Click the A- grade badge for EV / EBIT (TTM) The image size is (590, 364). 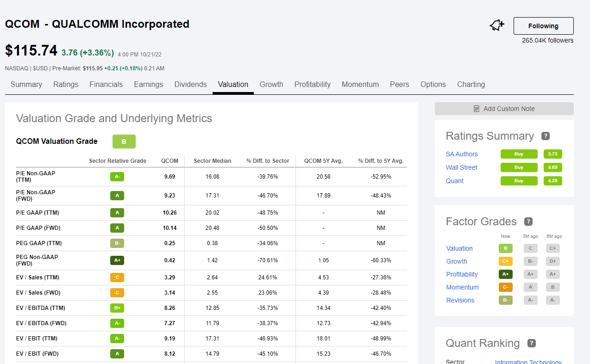pyautogui.click(x=117, y=339)
